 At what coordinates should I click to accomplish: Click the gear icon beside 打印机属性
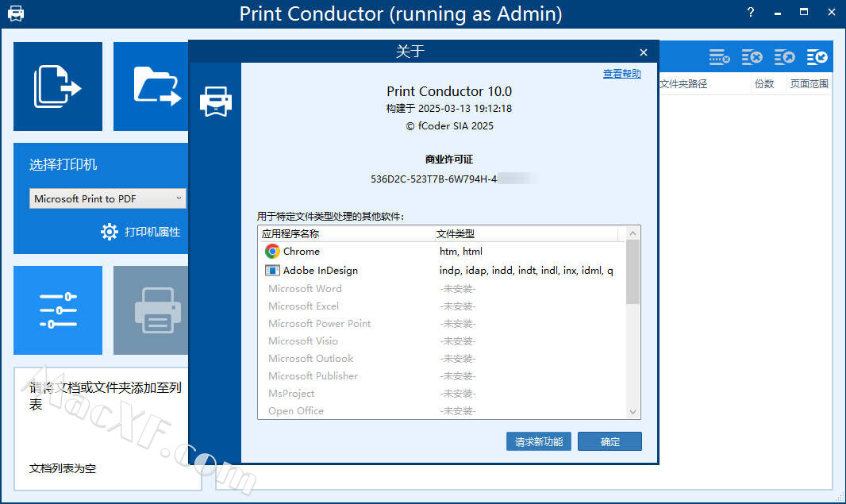tap(110, 232)
